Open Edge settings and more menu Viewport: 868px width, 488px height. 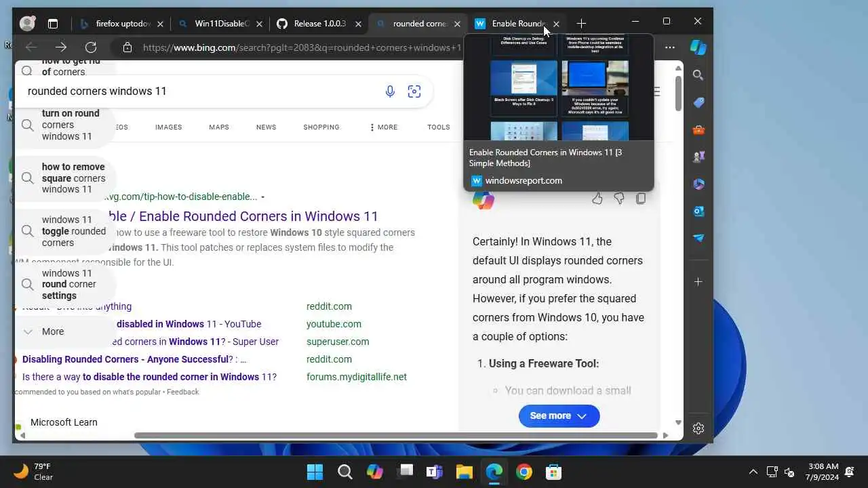pyautogui.click(x=670, y=47)
